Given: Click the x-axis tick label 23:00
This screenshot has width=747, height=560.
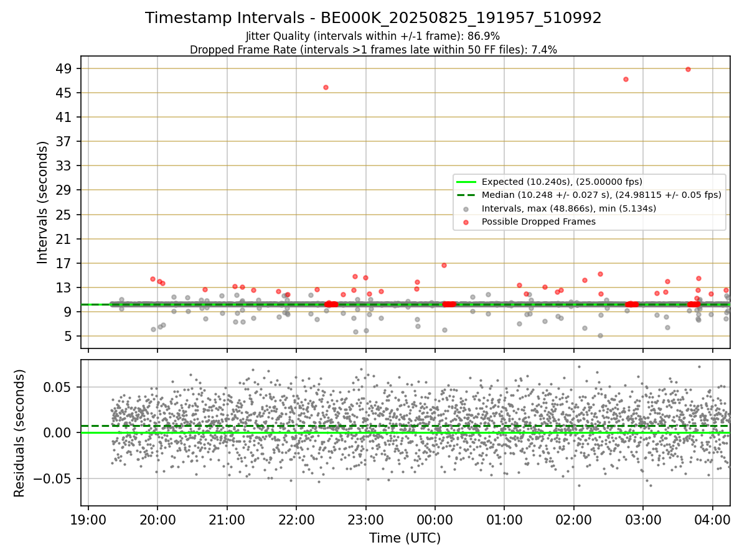Looking at the screenshot, I should [x=365, y=520].
